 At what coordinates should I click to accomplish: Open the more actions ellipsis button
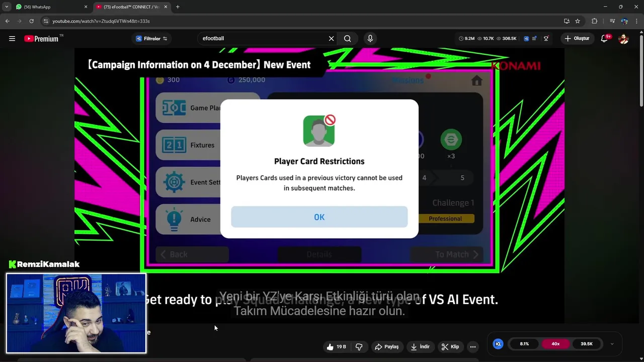coord(472,346)
